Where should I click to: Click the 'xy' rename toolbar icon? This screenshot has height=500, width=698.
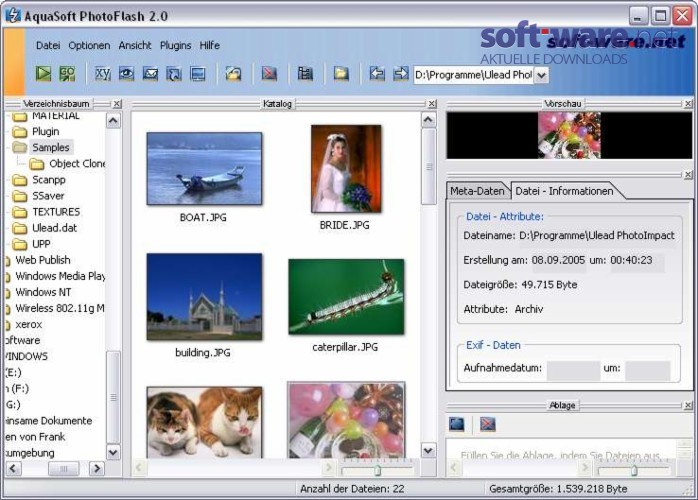click(x=103, y=73)
